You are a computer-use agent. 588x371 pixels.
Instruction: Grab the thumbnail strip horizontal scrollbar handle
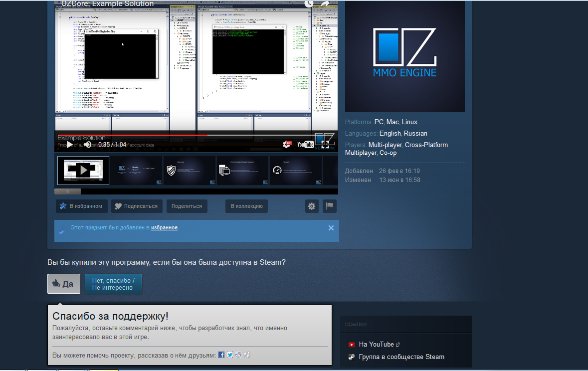pyautogui.click(x=67, y=191)
